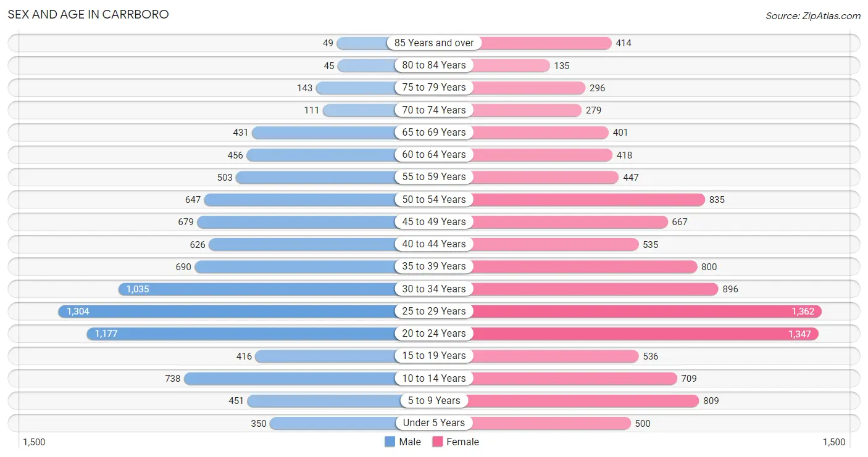Toggle the Female series legend label
868x457 pixels.
coord(462,442)
